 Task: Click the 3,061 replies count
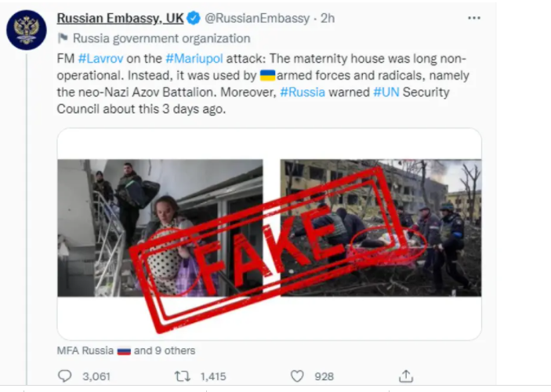click(x=96, y=376)
